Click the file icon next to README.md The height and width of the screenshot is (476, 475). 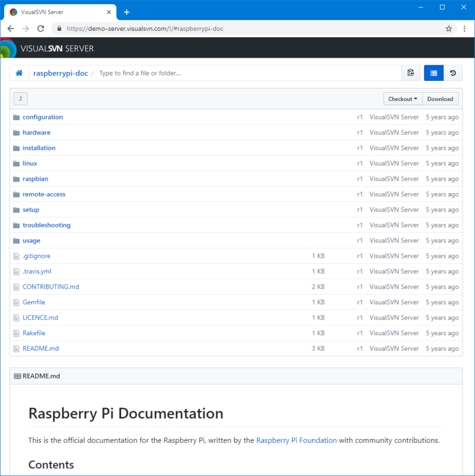click(15, 348)
